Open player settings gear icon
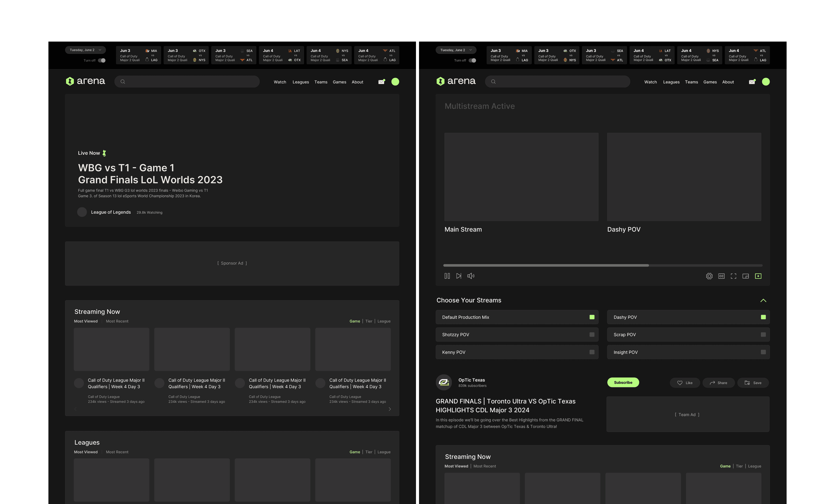The height and width of the screenshot is (504, 835). click(x=709, y=276)
